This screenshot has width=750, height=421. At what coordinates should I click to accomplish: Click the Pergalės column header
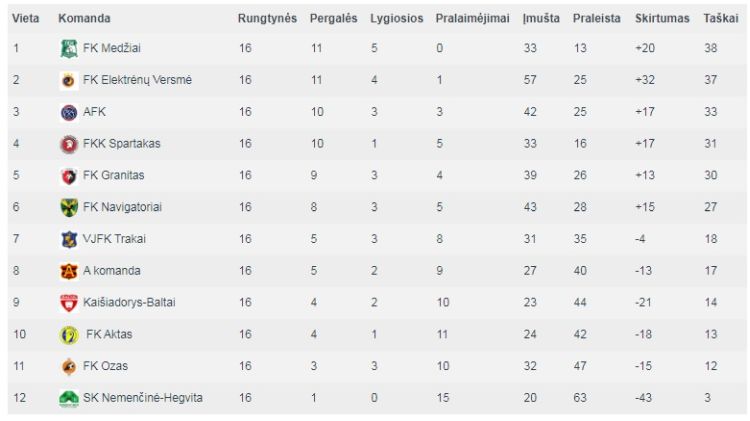point(333,18)
